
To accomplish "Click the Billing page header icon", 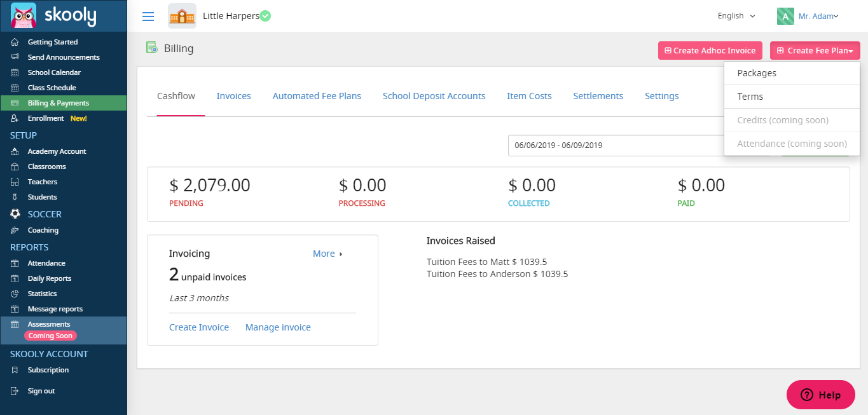I will (x=151, y=48).
